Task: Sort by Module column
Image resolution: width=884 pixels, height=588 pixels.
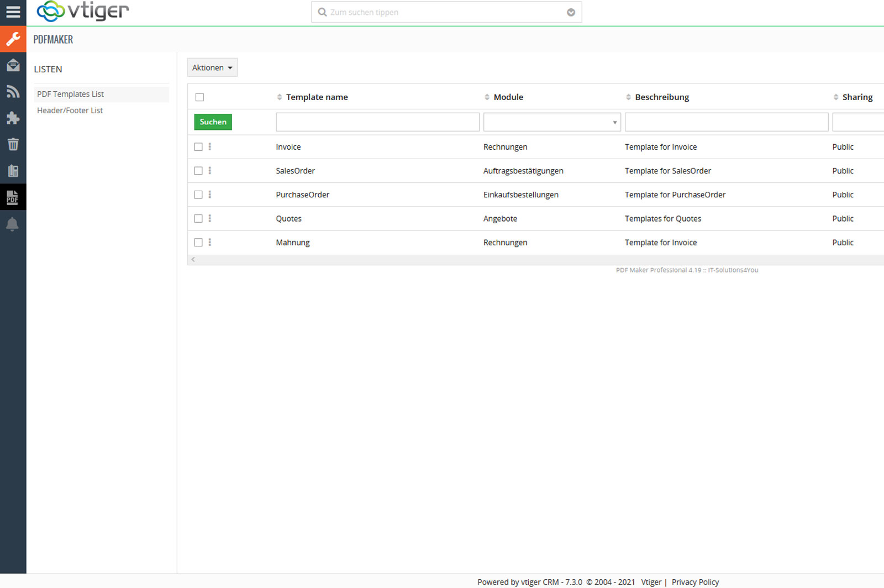Action: pos(503,97)
